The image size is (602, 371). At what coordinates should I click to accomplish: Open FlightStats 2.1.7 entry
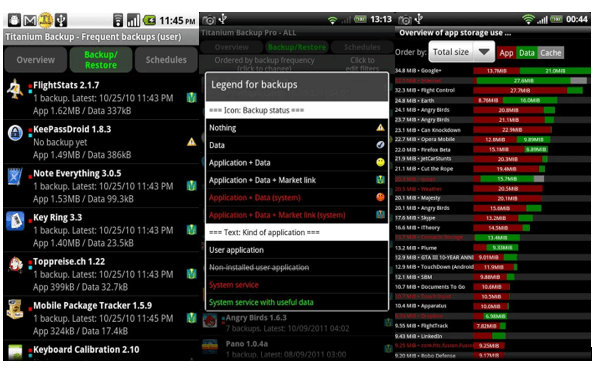[101, 98]
